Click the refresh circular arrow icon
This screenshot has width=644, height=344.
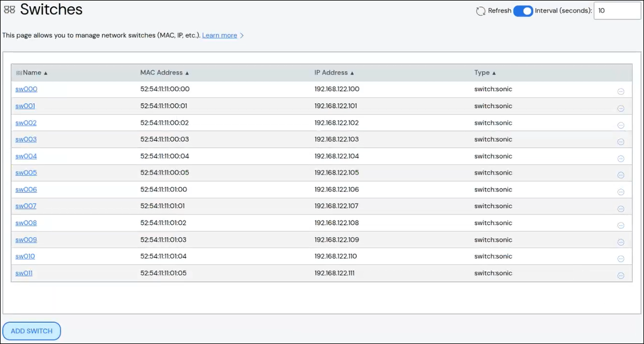click(480, 11)
